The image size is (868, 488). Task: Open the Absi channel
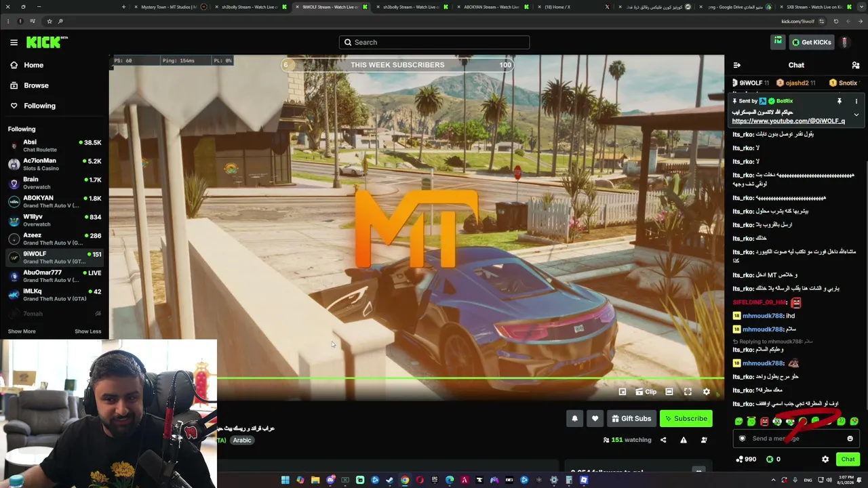tap(54, 146)
